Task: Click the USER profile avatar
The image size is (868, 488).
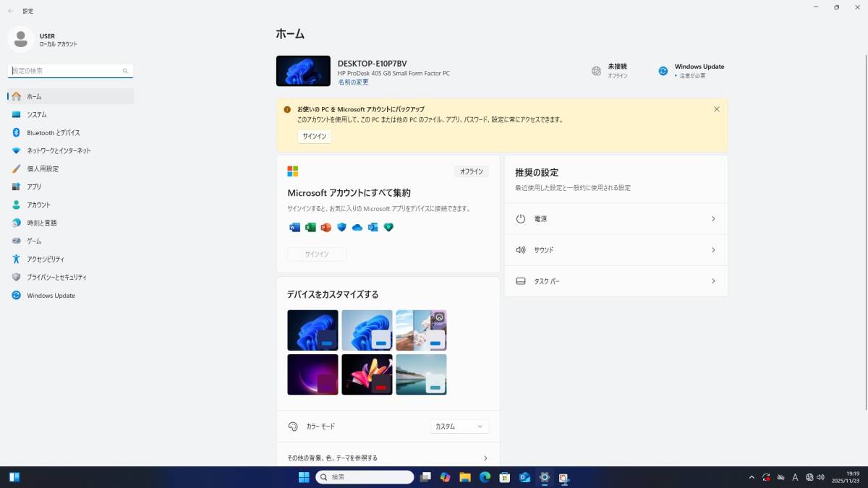Action: [x=21, y=40]
